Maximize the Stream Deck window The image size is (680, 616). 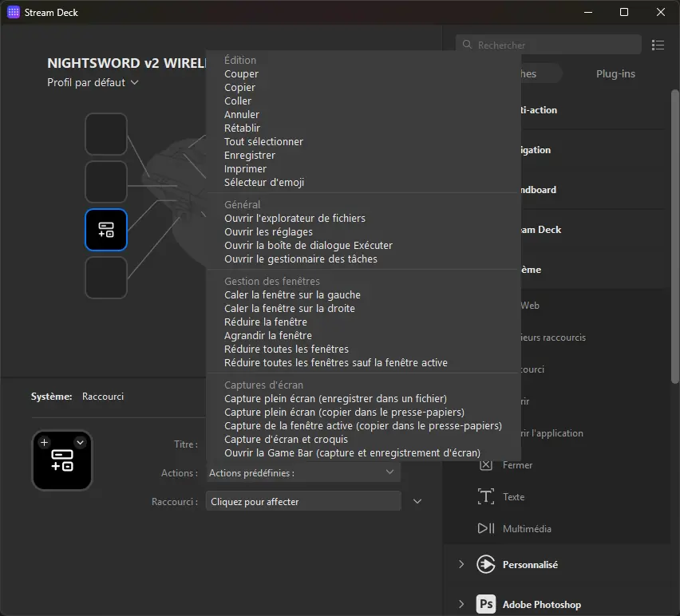point(623,12)
